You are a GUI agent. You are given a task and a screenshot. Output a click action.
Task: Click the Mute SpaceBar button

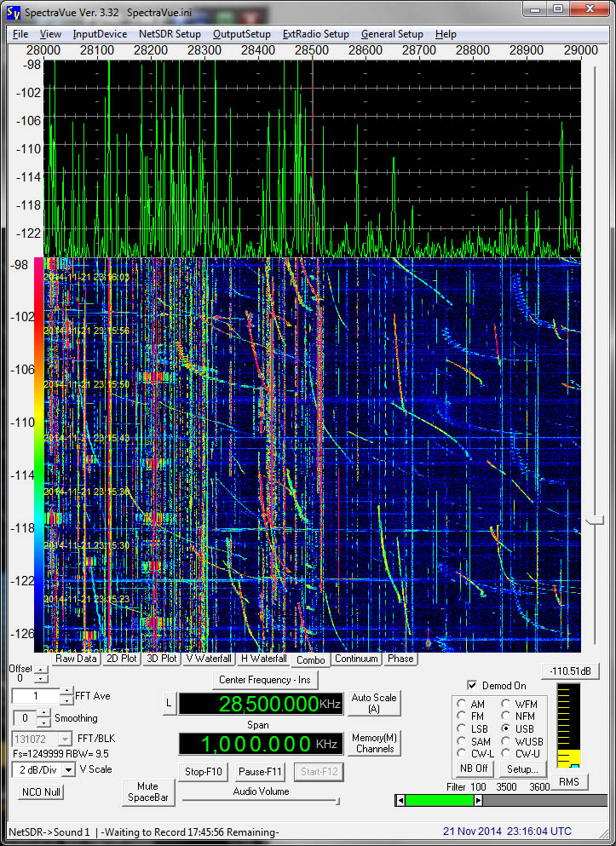[x=147, y=792]
